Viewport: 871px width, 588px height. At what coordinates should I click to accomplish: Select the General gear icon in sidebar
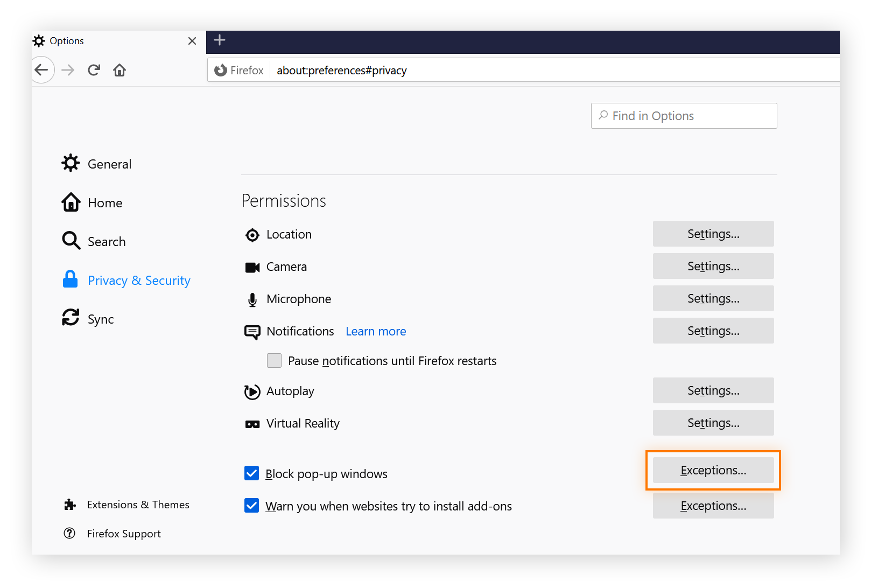pyautogui.click(x=71, y=163)
